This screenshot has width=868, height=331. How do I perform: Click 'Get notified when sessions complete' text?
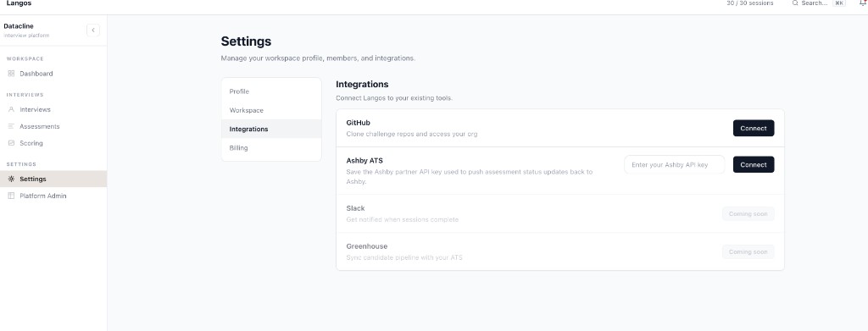[x=402, y=219]
